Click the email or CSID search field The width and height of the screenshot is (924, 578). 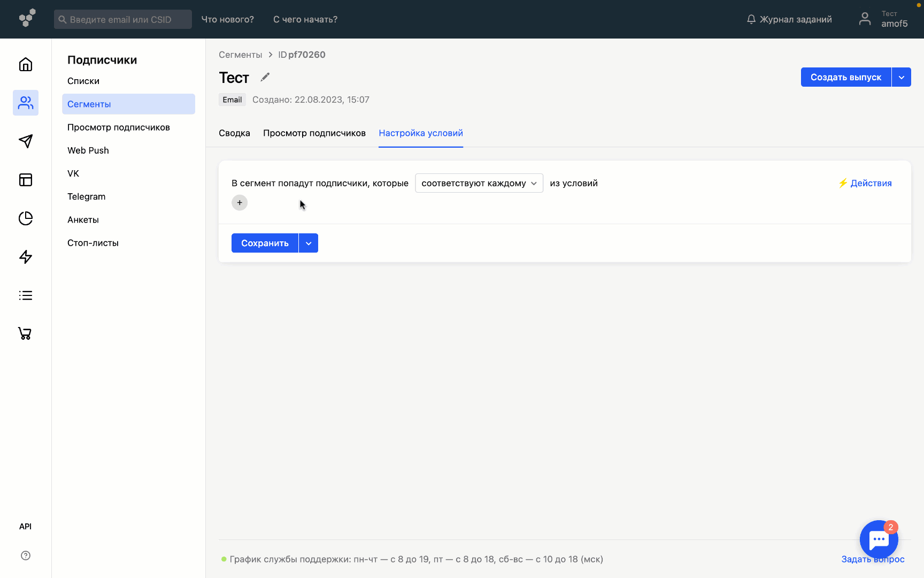coord(123,19)
